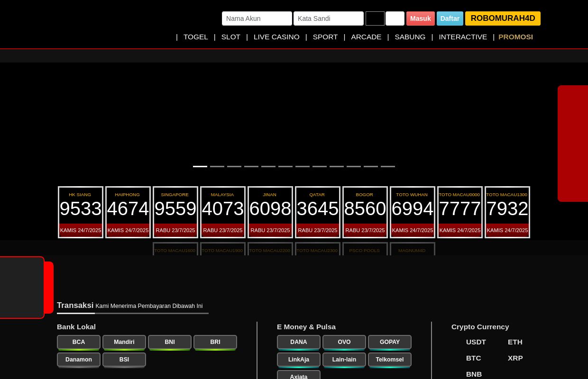Screen dimensions: 588x379
Task: Click the Daftar register button
Action: coord(450,18)
